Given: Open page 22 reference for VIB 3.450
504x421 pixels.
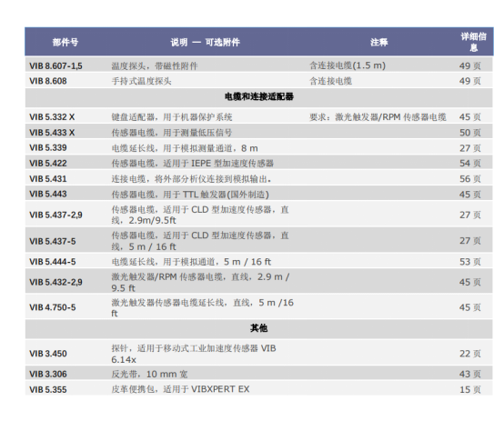Looking at the screenshot, I should point(470,354).
